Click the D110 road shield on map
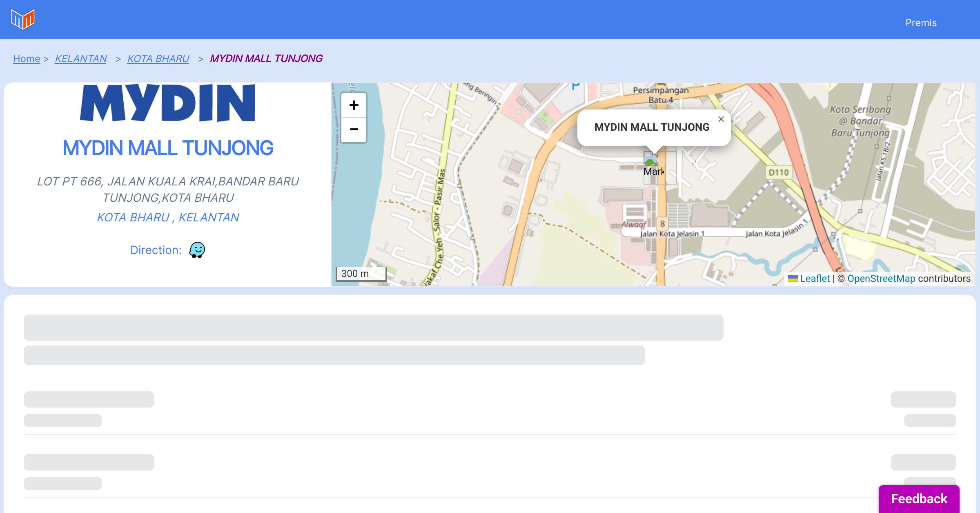The height and width of the screenshot is (513, 980). click(x=778, y=172)
